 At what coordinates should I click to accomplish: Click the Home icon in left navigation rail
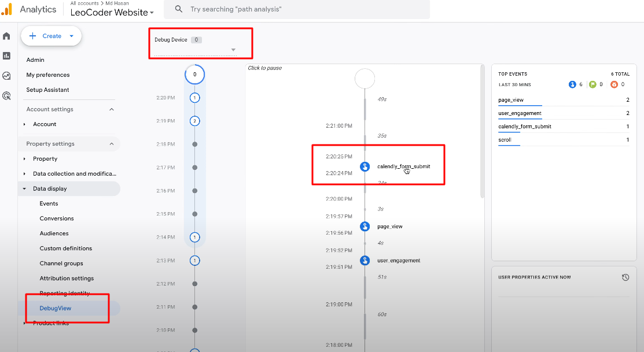pyautogui.click(x=6, y=35)
